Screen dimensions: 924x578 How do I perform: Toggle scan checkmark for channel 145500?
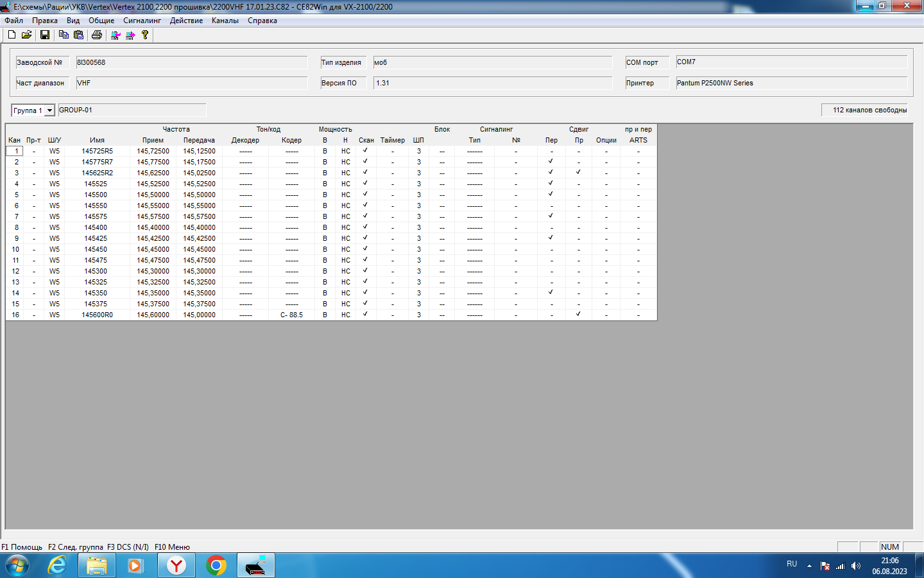(x=365, y=195)
